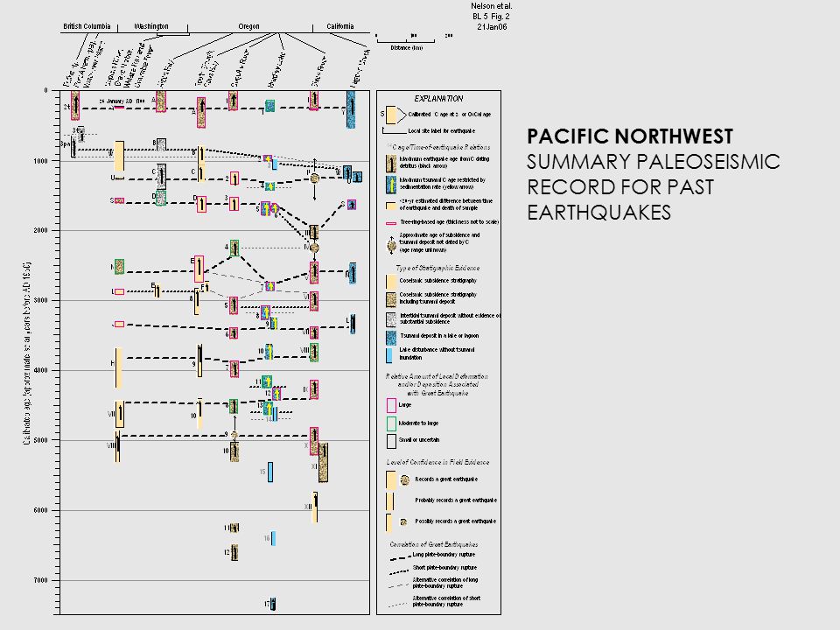Click the '6000' y-axis tick label
Screen dimensions: 840x630
(x=41, y=510)
